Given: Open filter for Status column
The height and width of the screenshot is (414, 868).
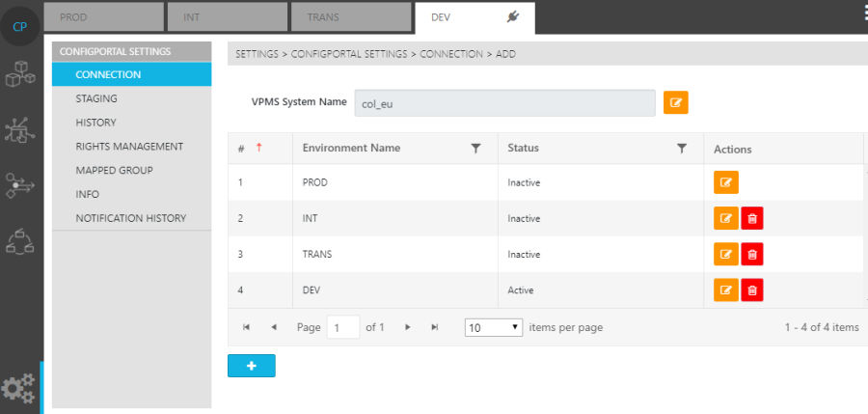Looking at the screenshot, I should [682, 149].
